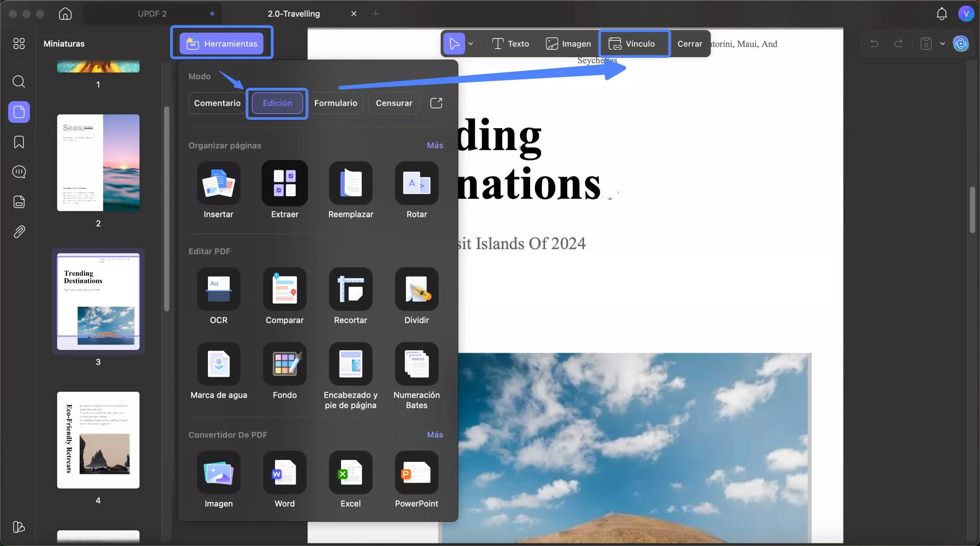
Task: Open the user account avatar V
Action: point(966,14)
